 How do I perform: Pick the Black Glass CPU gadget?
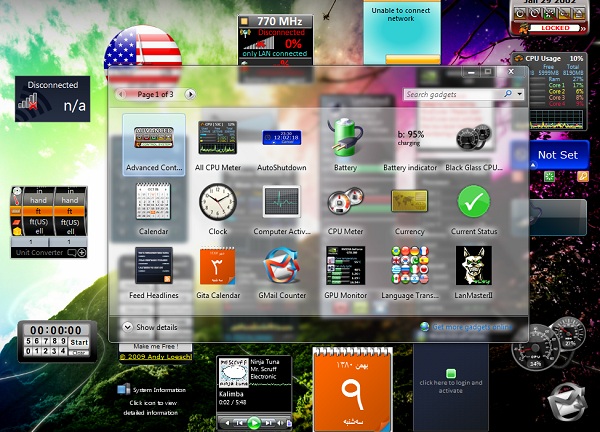pos(473,138)
